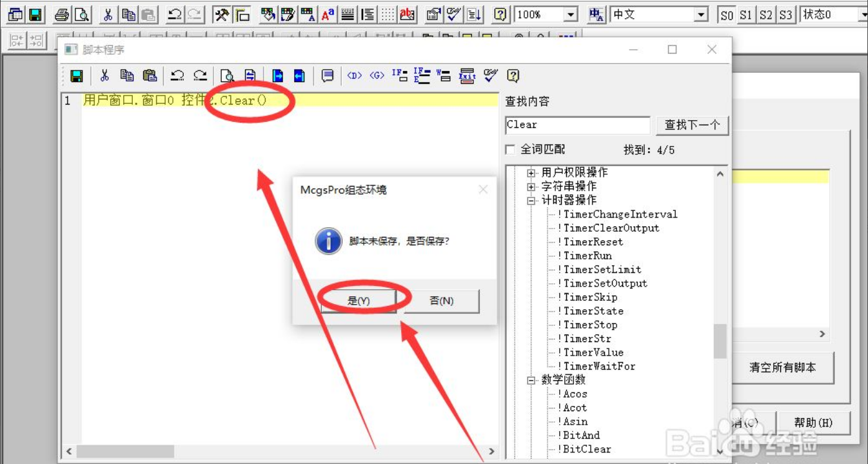This screenshot has height=464, width=868.
Task: Click the Clear search input field
Action: click(577, 125)
